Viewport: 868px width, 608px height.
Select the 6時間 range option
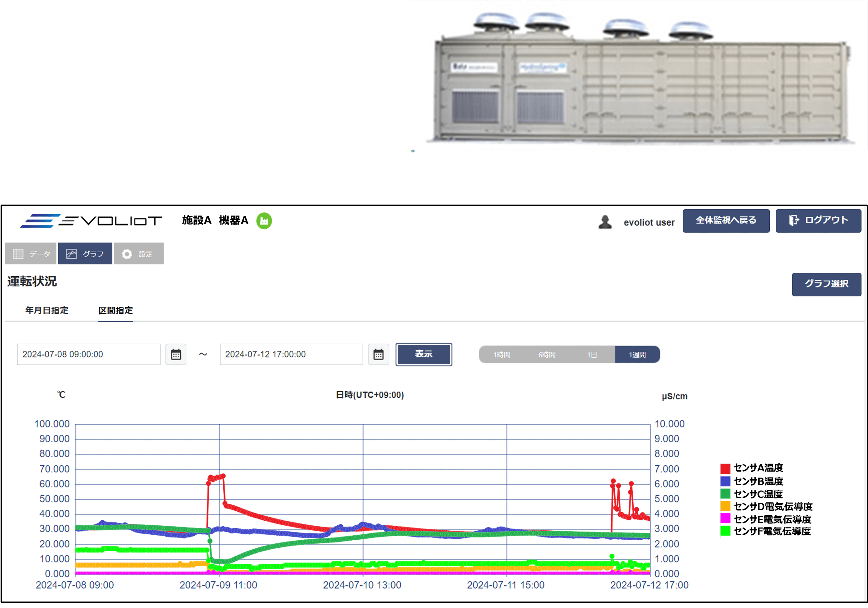[547, 355]
